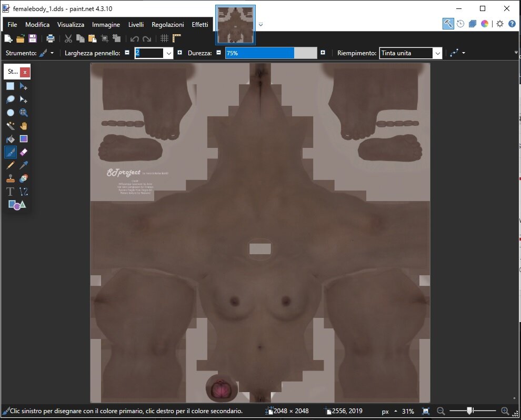The width and height of the screenshot is (521, 420).
Task: Create a new image file
Action: coord(8,38)
